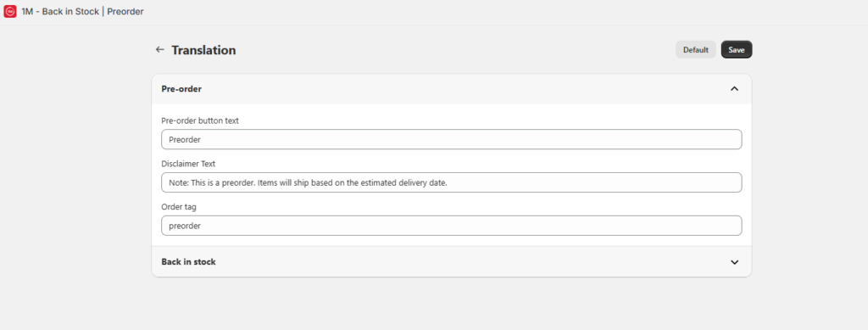Focus the Pre-order button text field
The width and height of the screenshot is (868, 330).
click(451, 139)
